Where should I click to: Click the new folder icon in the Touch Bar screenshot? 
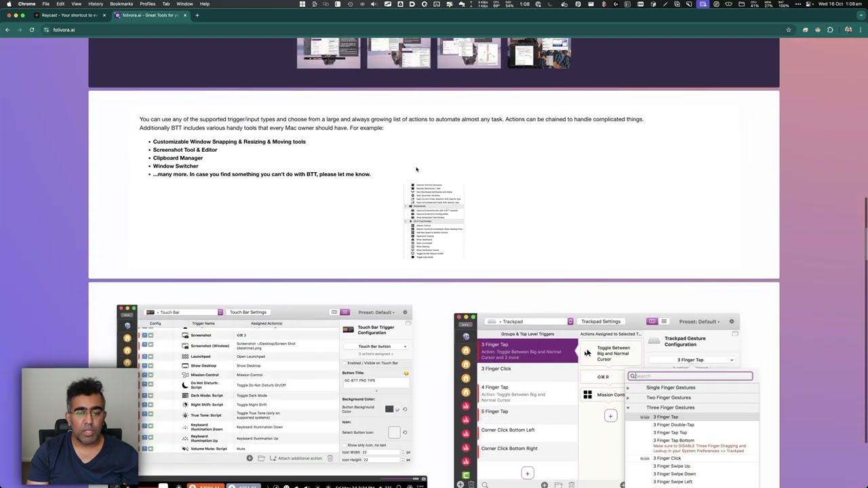click(x=261, y=458)
